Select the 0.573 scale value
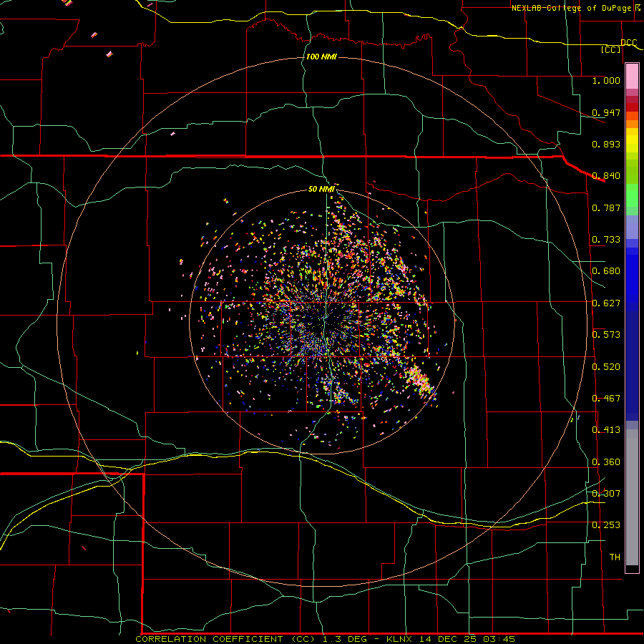This screenshot has height=644, width=644. pos(606,335)
